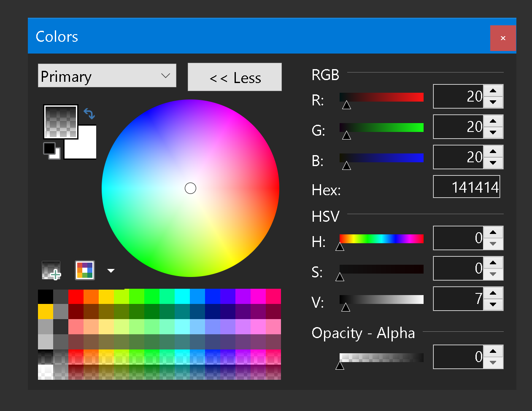Image resolution: width=532 pixels, height=411 pixels.
Task: Click the Opacity Alpha slider
Action: 381,358
